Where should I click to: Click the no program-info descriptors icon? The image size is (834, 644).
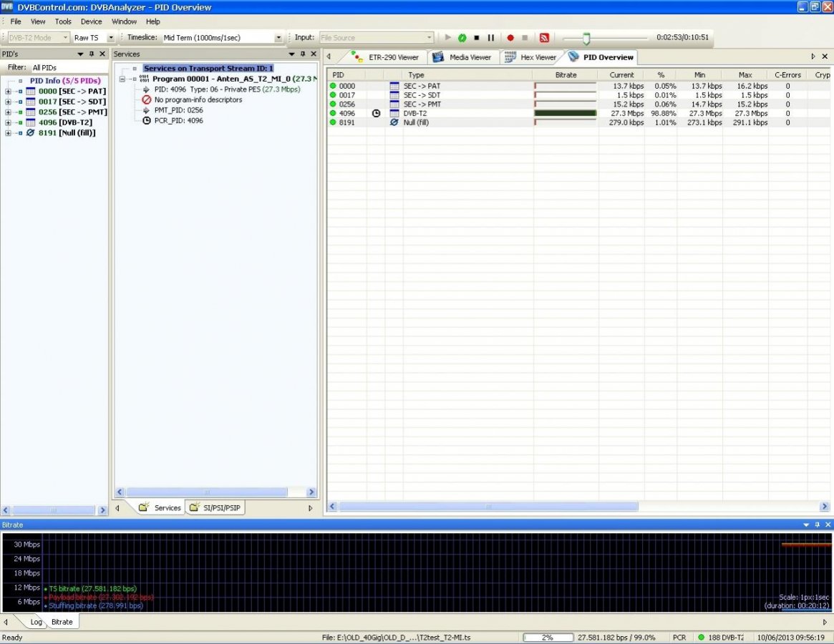point(147,100)
